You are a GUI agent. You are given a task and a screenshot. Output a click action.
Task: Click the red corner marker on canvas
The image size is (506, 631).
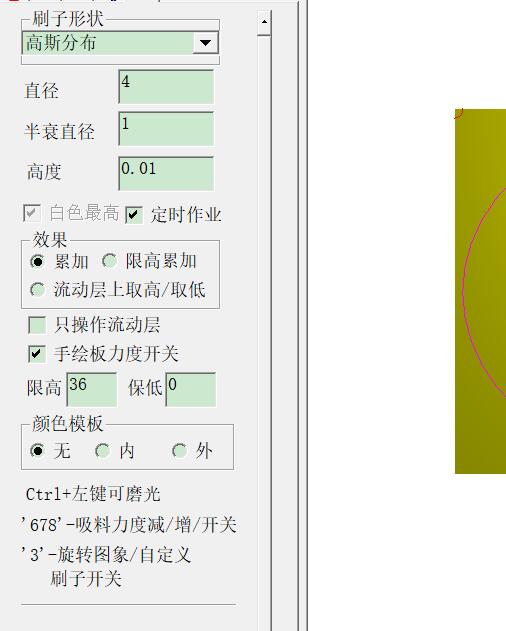pos(459,114)
